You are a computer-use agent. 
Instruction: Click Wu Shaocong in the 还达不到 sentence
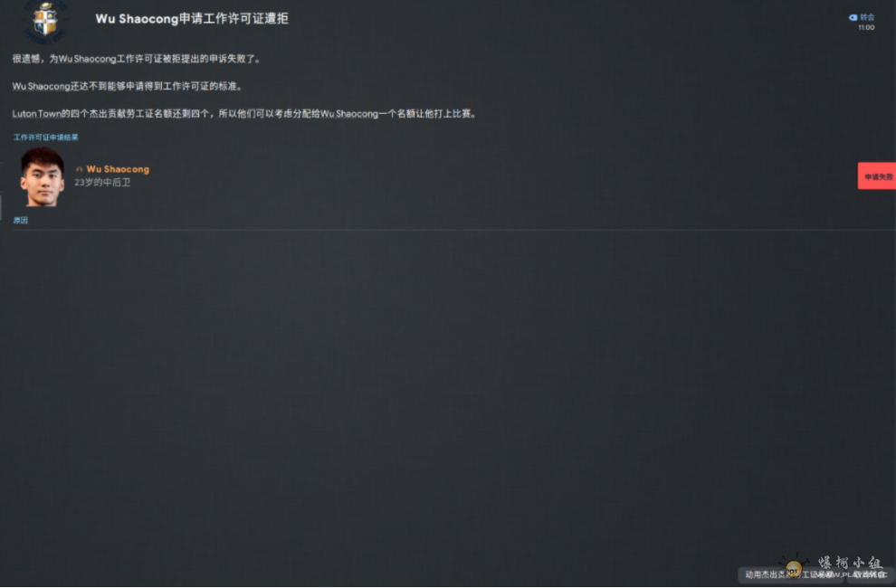pos(41,86)
